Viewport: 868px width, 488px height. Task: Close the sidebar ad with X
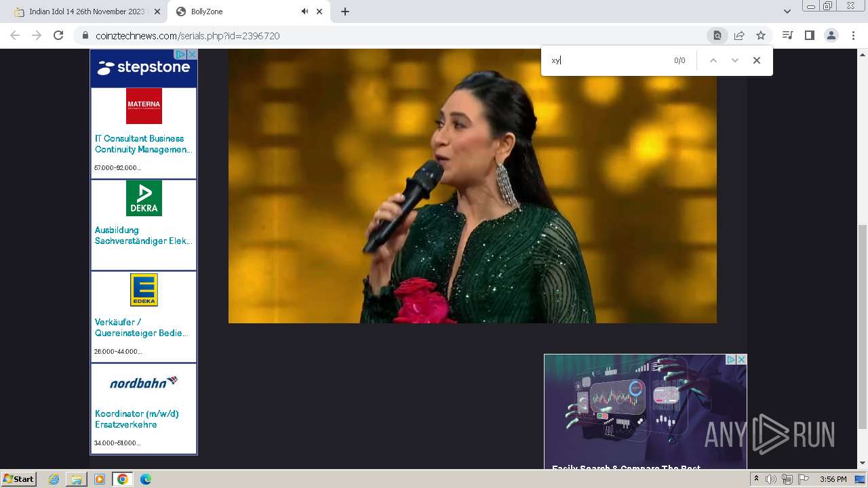(x=192, y=54)
